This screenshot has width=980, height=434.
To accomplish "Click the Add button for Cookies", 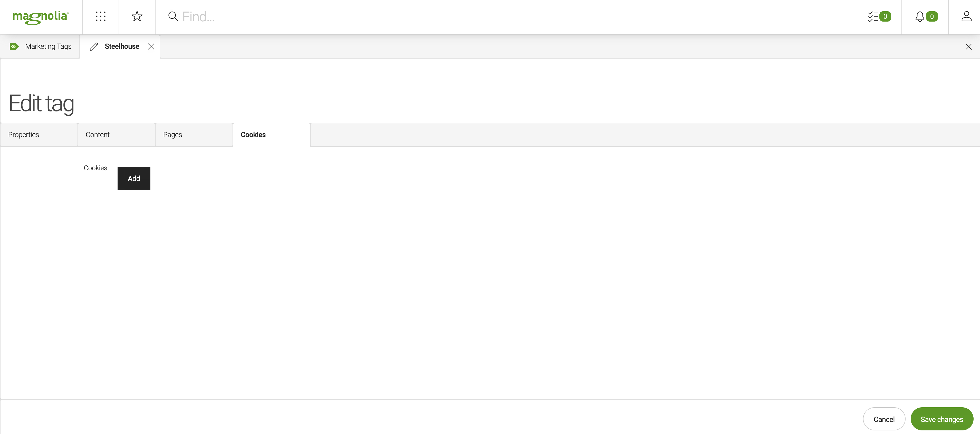I will [x=134, y=178].
